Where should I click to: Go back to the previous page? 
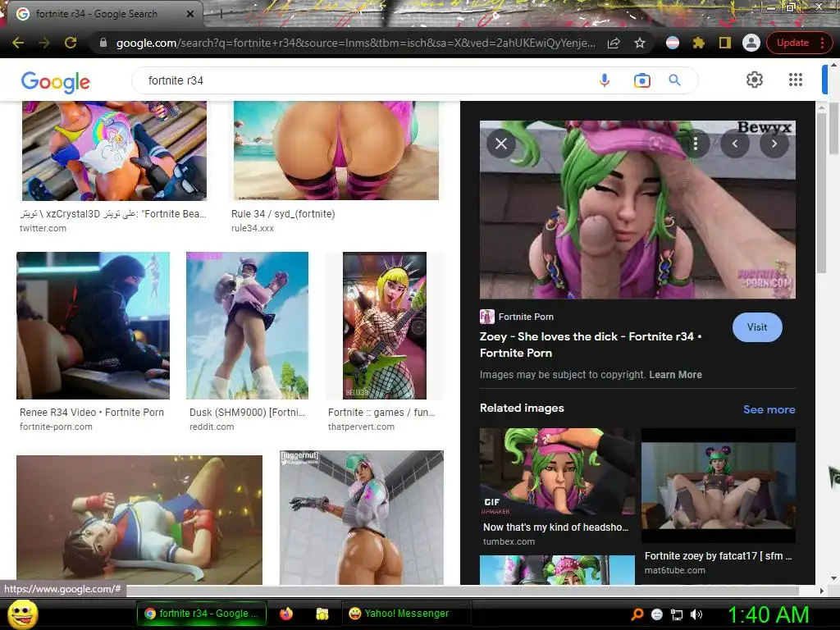[18, 43]
